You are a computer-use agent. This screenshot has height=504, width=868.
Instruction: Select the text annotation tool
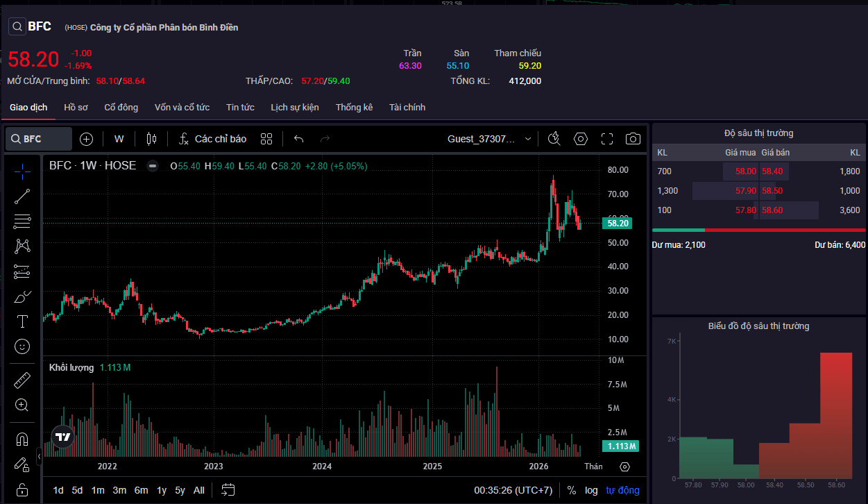coord(22,321)
